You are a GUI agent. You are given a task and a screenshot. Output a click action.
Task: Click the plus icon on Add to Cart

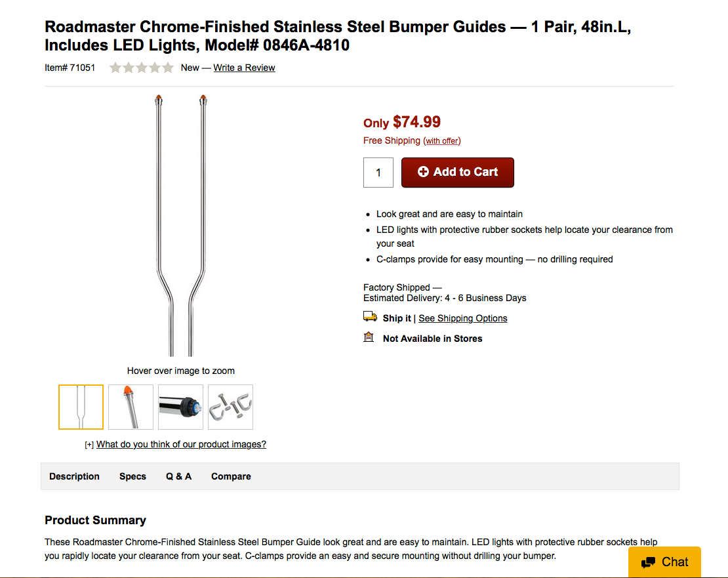click(423, 172)
